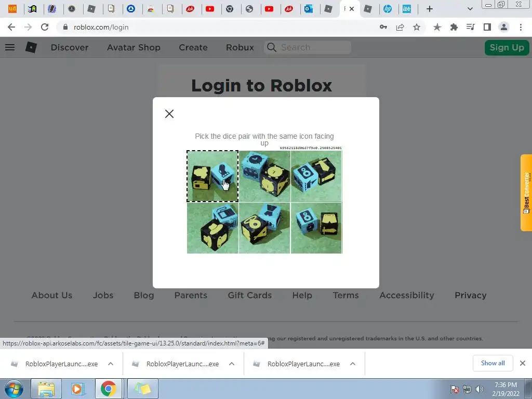Open the media controls toolbar icon
Image resolution: width=532 pixels, height=399 pixels.
click(x=470, y=27)
